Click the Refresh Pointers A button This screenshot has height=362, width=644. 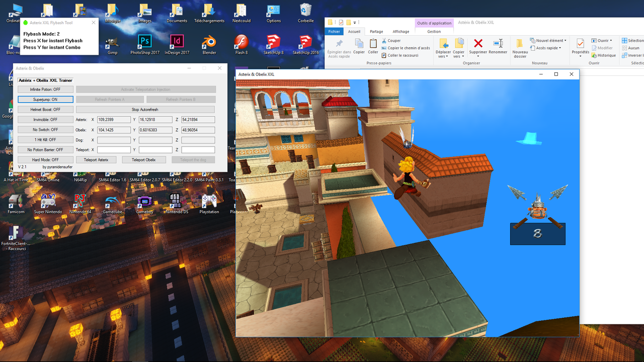[110, 100]
